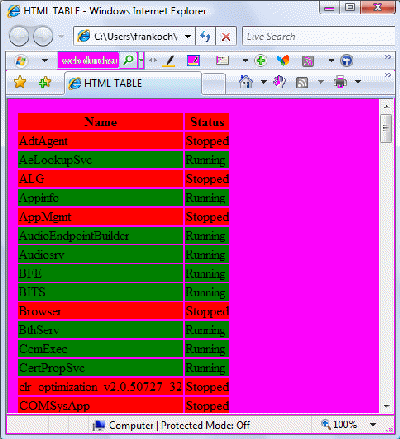Click the Windows Live logo icon
Screen dimensions: 400x439
[x=21, y=61]
